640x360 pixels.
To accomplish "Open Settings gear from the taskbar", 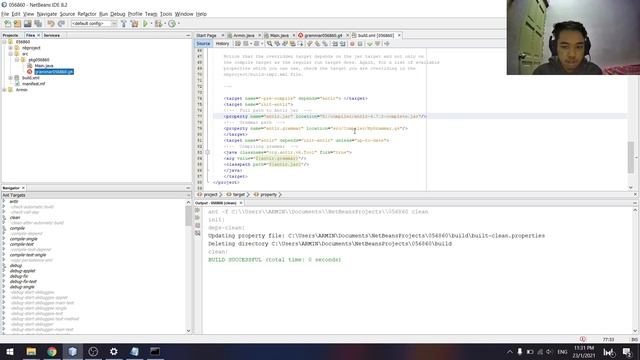I will coord(114,351).
